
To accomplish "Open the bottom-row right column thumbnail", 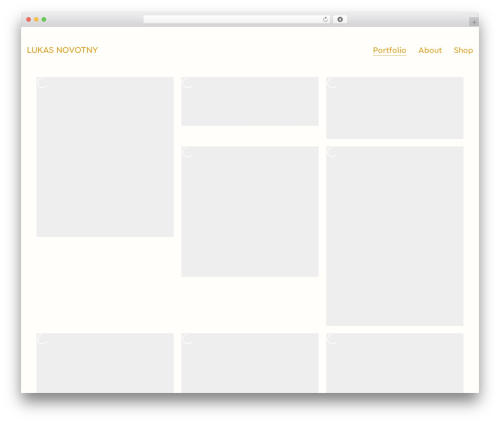I will pyautogui.click(x=395, y=363).
